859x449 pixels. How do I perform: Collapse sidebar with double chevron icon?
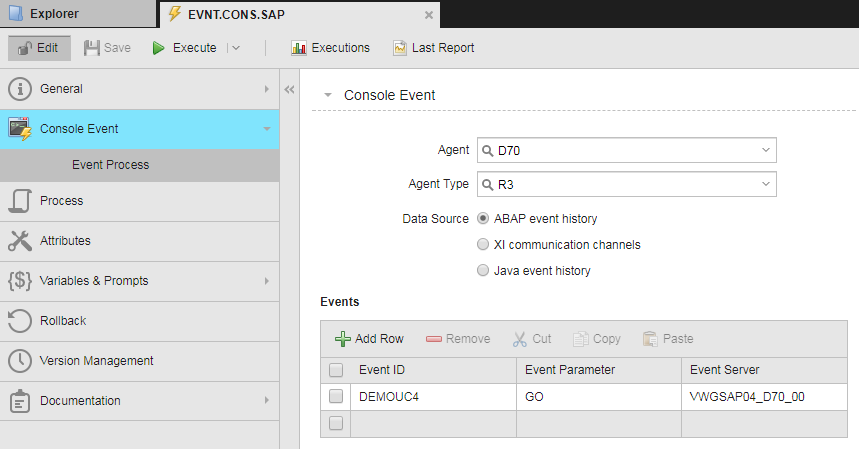(x=290, y=89)
